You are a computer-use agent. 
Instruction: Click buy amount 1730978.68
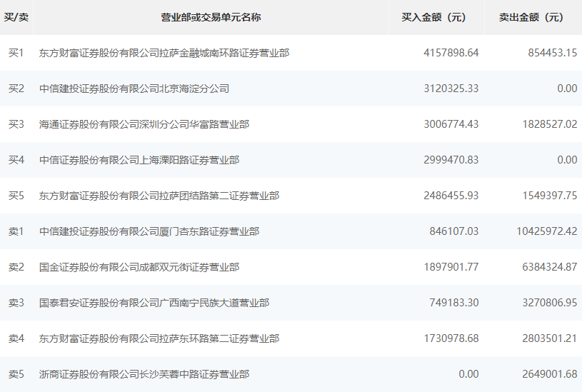point(451,338)
